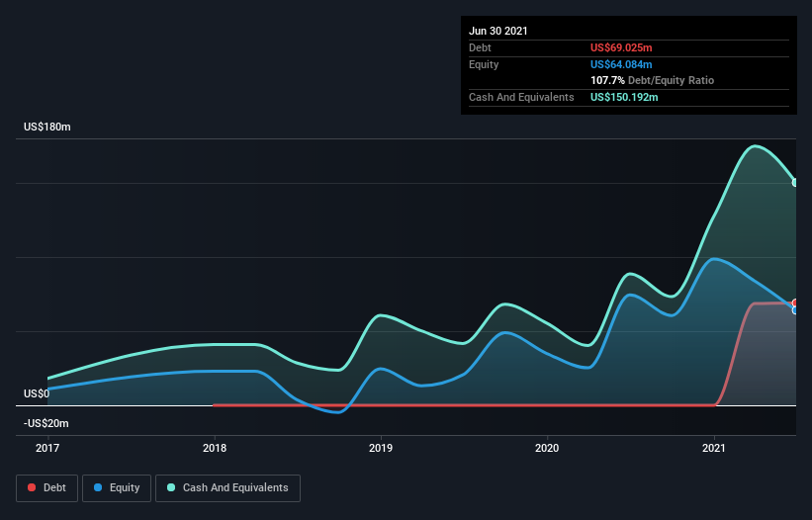Select the 2017 x-axis label

47,448
